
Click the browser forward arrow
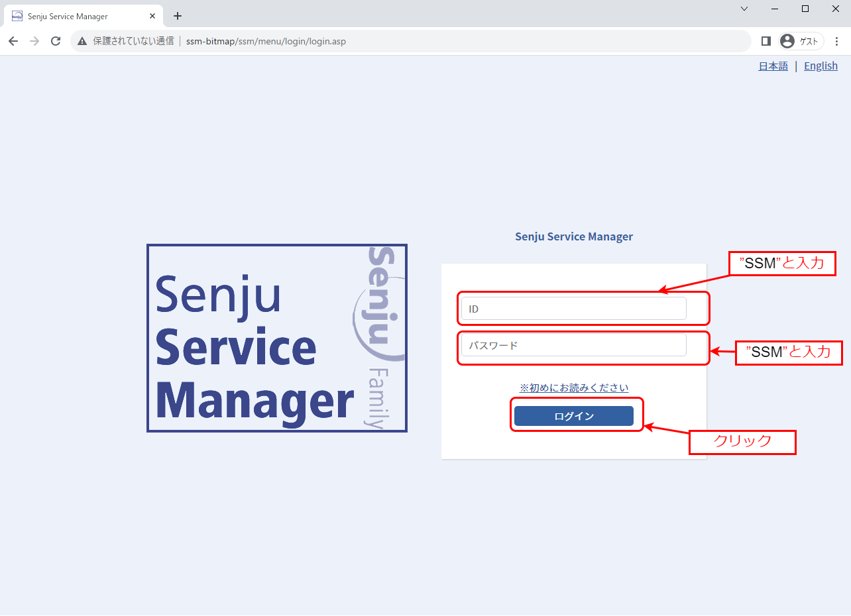(x=34, y=41)
